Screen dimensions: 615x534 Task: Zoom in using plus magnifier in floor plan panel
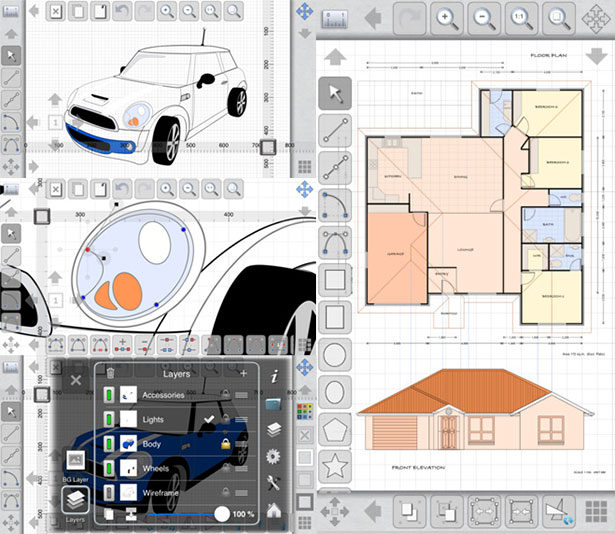[447, 18]
